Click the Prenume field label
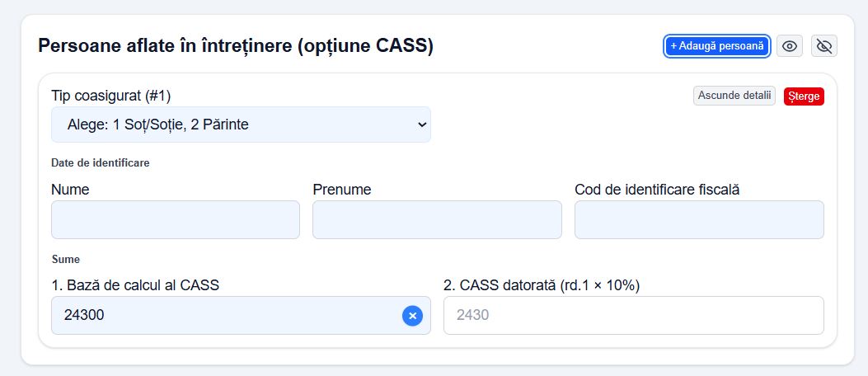This screenshot has height=376, width=868. coord(342,190)
